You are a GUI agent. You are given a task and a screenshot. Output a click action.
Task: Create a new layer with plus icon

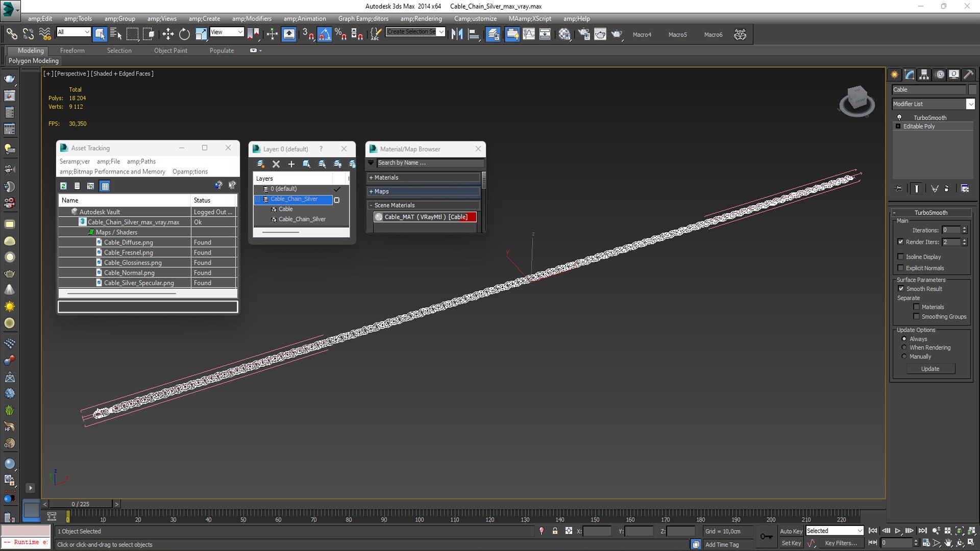(291, 164)
